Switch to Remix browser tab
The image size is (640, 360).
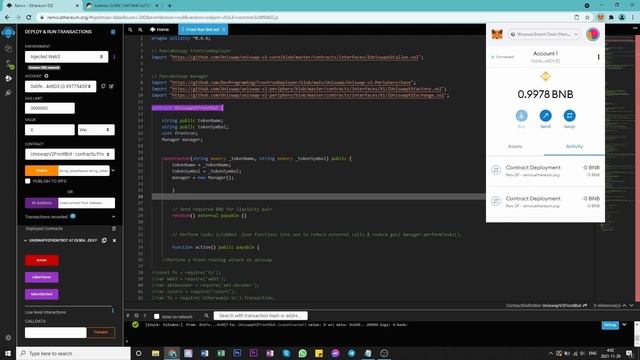point(42,6)
